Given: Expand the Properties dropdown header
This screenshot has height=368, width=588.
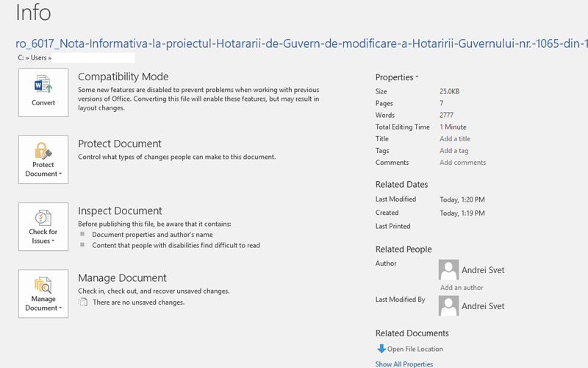Looking at the screenshot, I should pos(397,77).
